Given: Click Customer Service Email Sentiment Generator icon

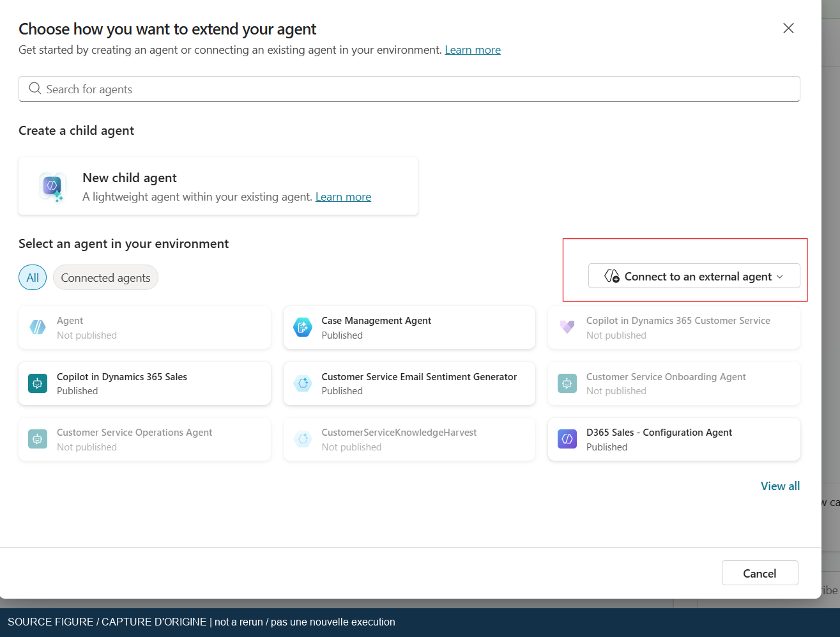Looking at the screenshot, I should coord(303,383).
